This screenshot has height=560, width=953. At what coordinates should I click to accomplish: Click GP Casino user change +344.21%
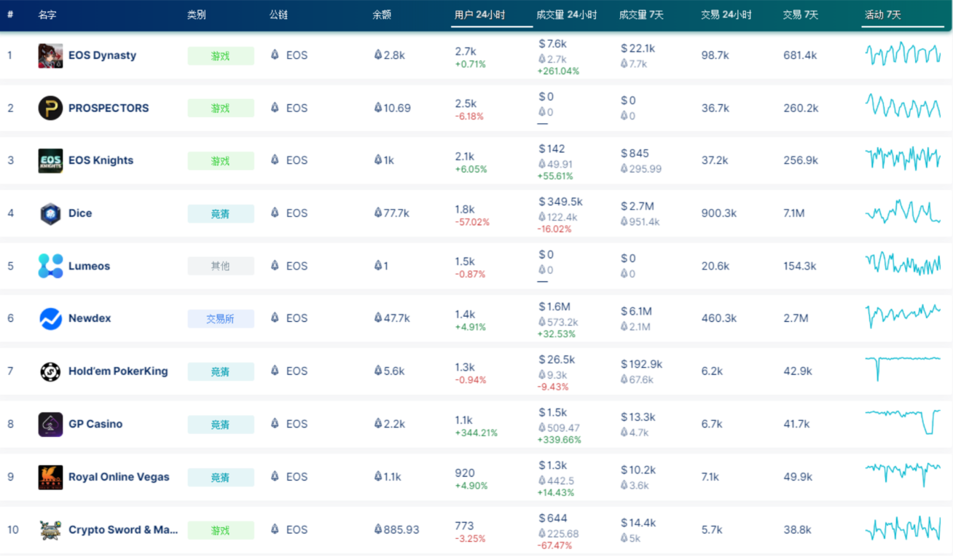(x=476, y=433)
